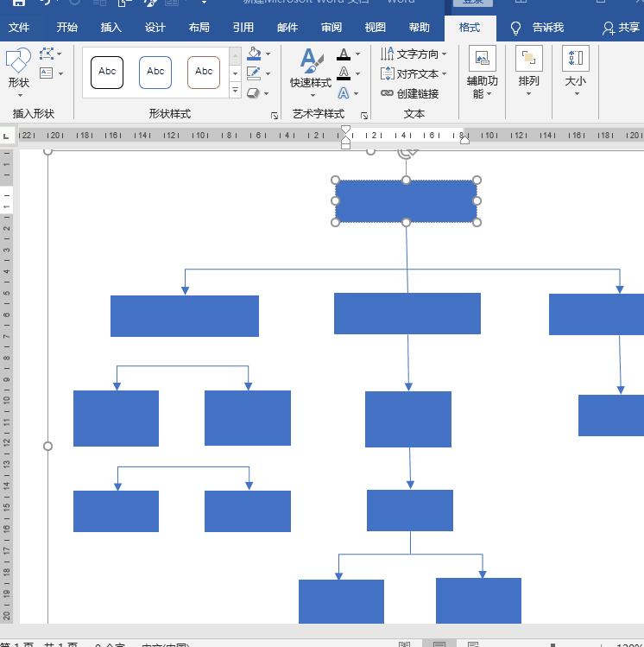Open the 形状样式 dialog launcher
This screenshot has width=644, height=647.
tap(275, 116)
